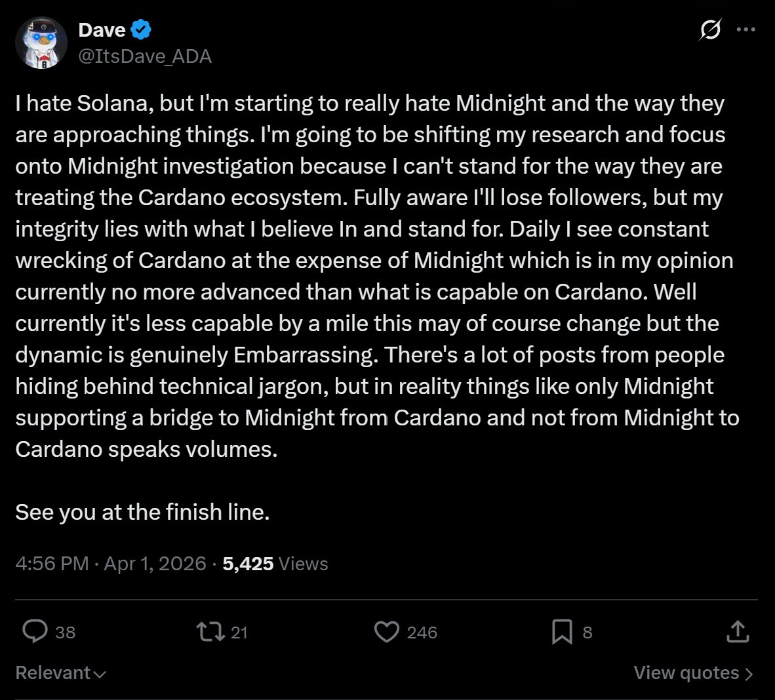Image resolution: width=775 pixels, height=700 pixels.
Task: Click the display name Dave
Action: point(102,29)
